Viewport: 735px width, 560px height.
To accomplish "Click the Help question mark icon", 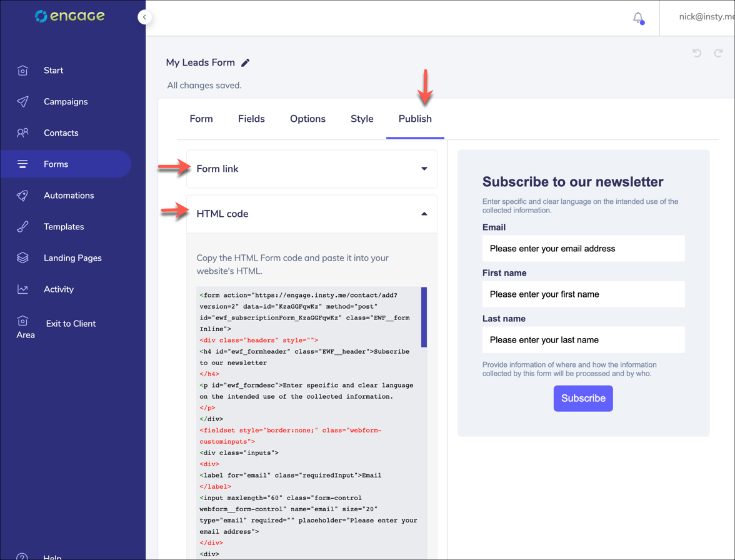I will 22,557.
